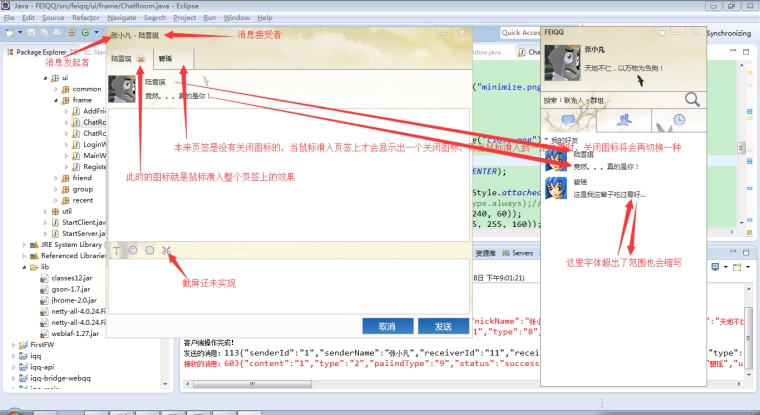This screenshot has width=760, height=415.
Task: Select the chat bubble tab in FEIQQ
Action: tap(569, 120)
